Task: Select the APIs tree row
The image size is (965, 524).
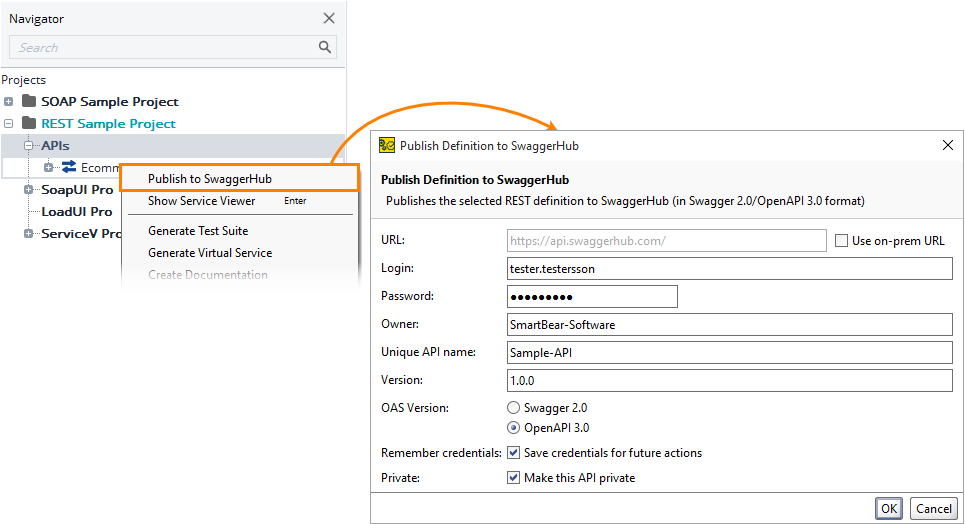Action: [173, 145]
